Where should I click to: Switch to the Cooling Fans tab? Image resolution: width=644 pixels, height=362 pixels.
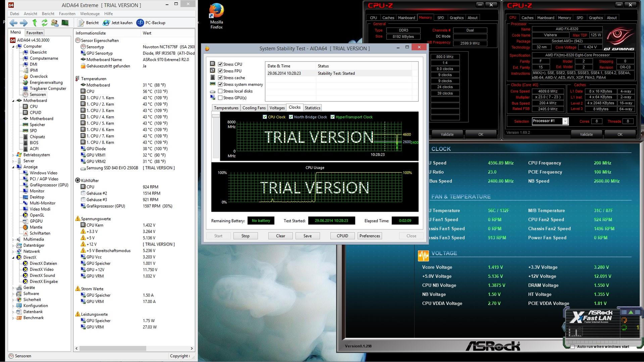[x=254, y=108]
